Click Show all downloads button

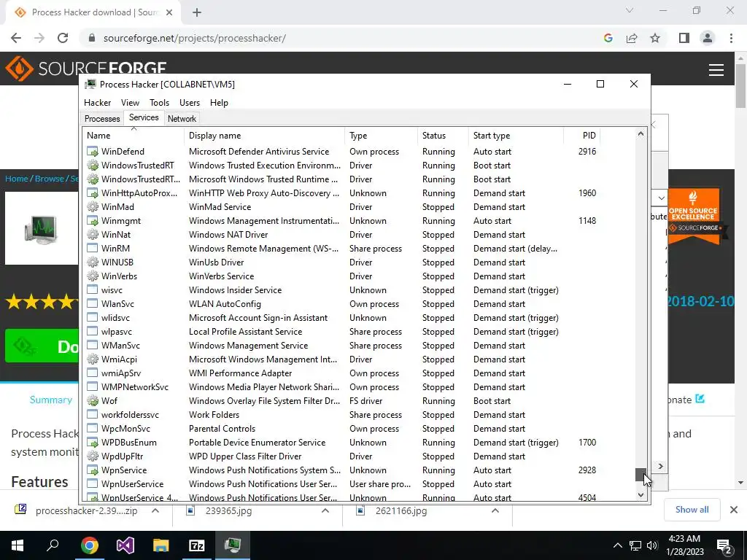[692, 510]
